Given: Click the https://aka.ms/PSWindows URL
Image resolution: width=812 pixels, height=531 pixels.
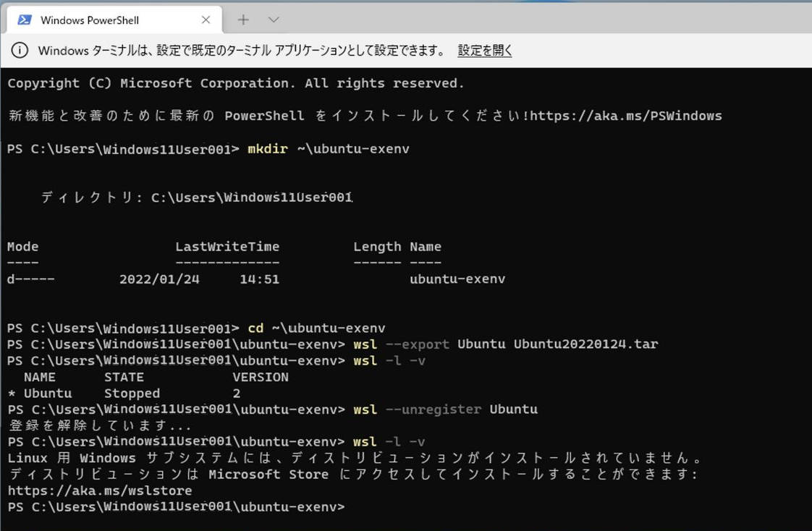Looking at the screenshot, I should 625,116.
